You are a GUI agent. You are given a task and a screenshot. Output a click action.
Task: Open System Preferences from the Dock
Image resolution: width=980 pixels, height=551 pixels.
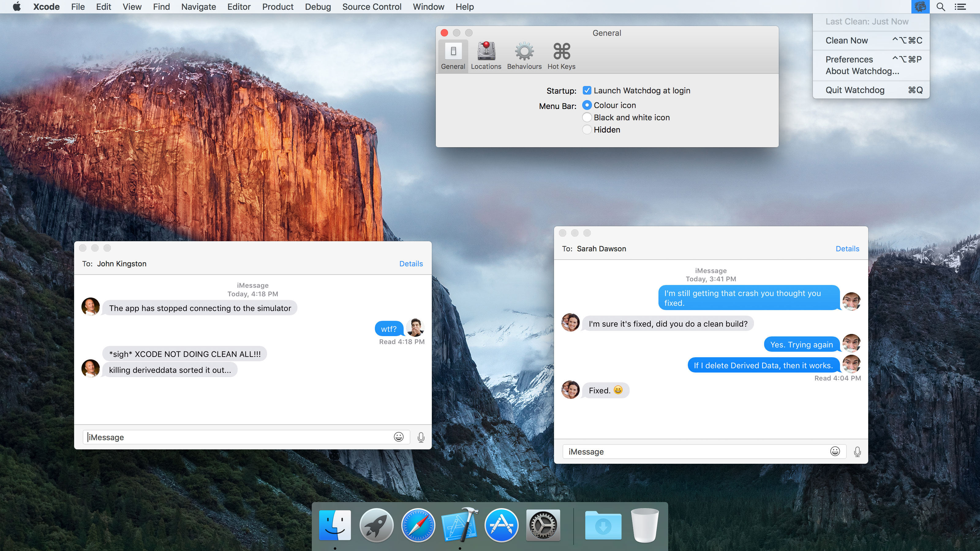[x=543, y=525]
